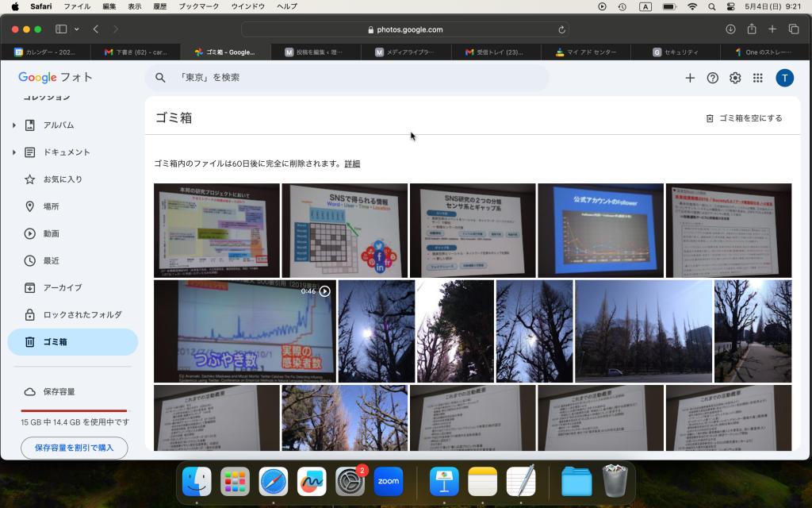Screen dimensions: 812x508
Task: Open 保存容量 storage in the sidebar
Action: [x=72, y=391]
